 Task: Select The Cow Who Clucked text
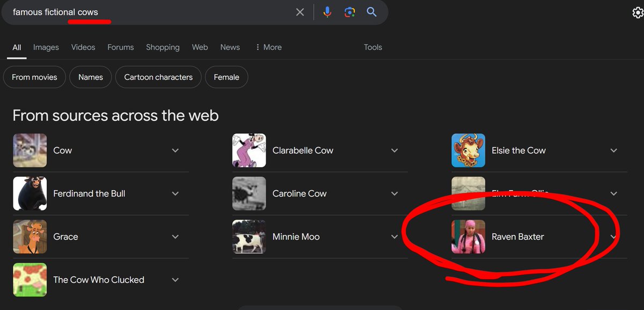pyautogui.click(x=99, y=279)
